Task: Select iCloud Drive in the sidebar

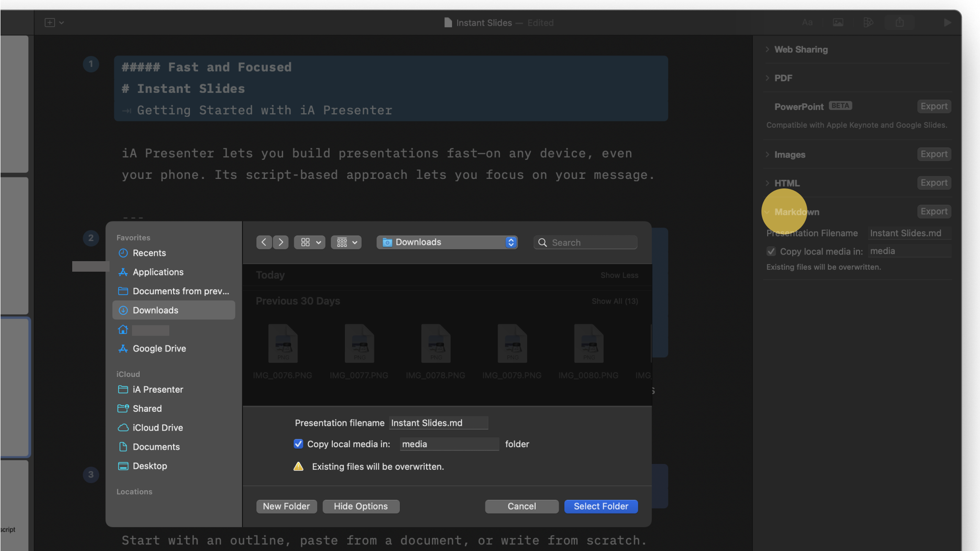Action: click(x=157, y=428)
